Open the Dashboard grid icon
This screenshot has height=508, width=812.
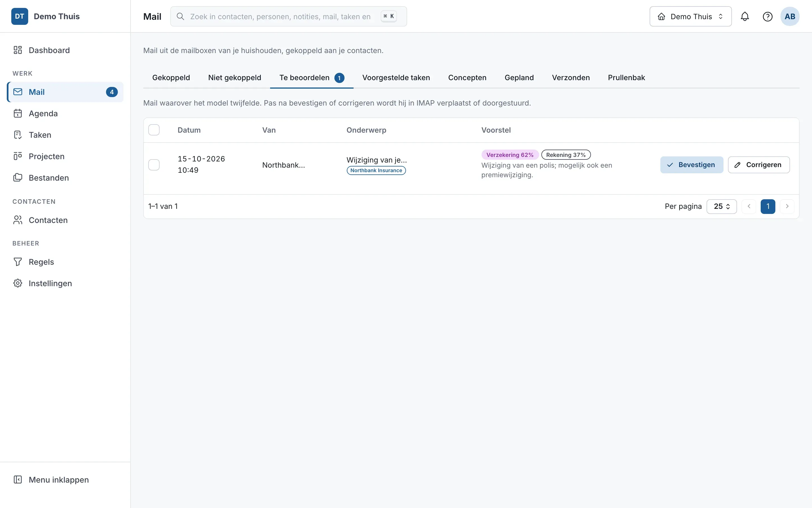[x=18, y=50]
